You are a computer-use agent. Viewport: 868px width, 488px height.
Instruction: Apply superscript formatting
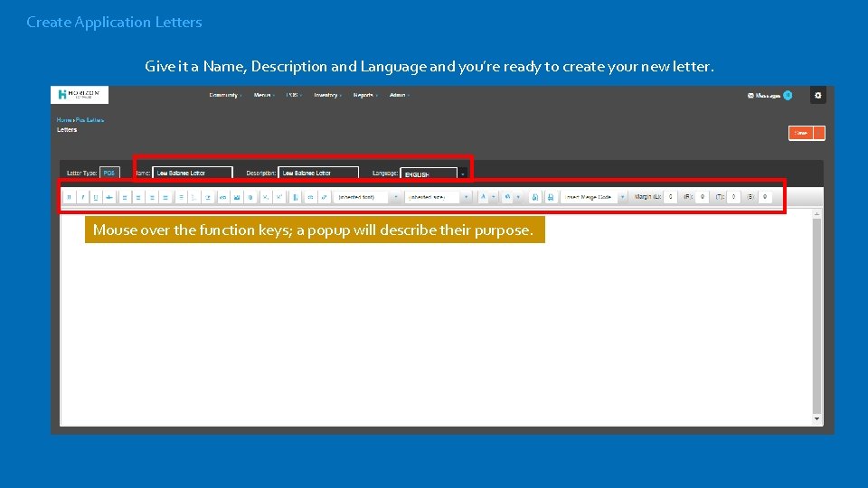(279, 197)
